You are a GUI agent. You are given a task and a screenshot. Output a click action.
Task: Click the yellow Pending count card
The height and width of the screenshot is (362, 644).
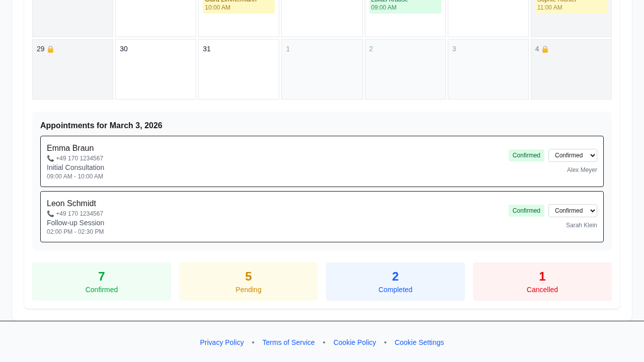[x=249, y=282]
